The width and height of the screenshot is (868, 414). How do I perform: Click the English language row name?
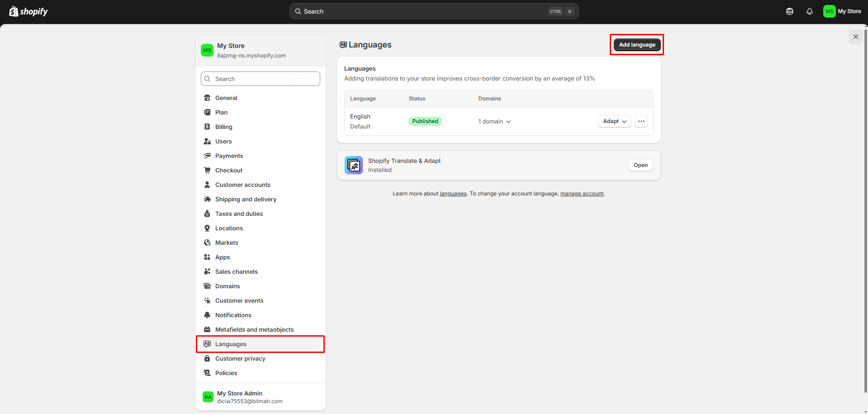click(x=360, y=117)
